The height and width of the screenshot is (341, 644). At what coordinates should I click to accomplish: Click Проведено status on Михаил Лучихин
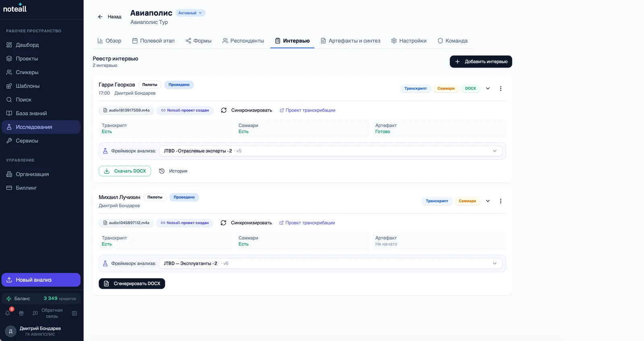(x=184, y=197)
